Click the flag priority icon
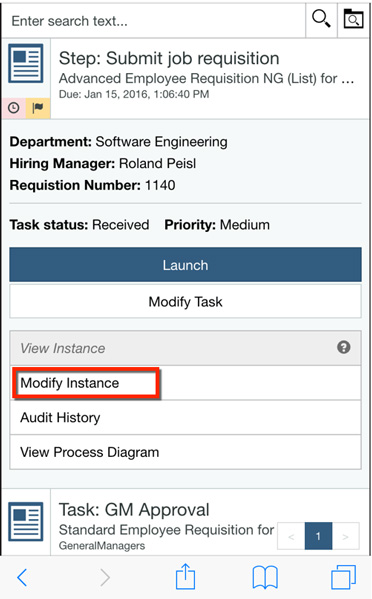Screen dimensions: 372x599 tap(38, 108)
